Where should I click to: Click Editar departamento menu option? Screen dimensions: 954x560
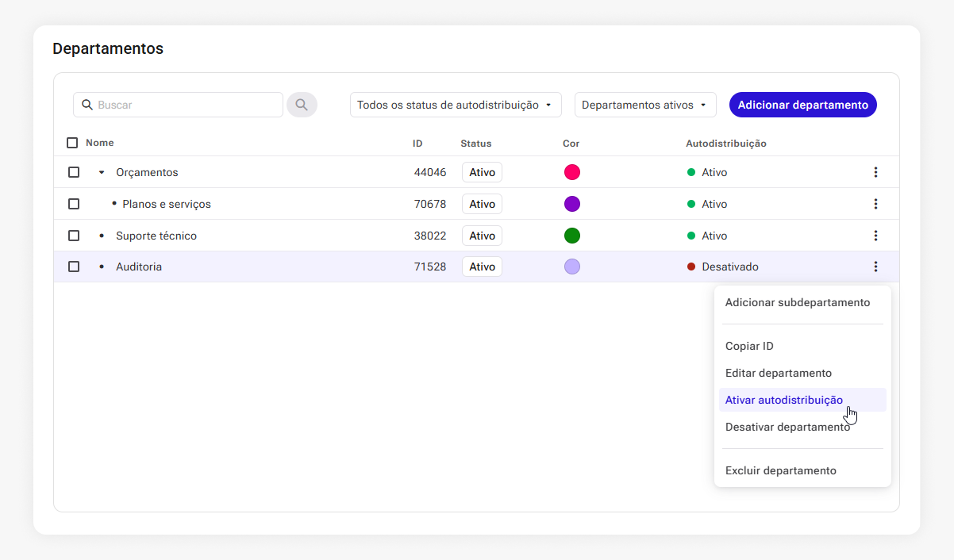click(x=779, y=373)
